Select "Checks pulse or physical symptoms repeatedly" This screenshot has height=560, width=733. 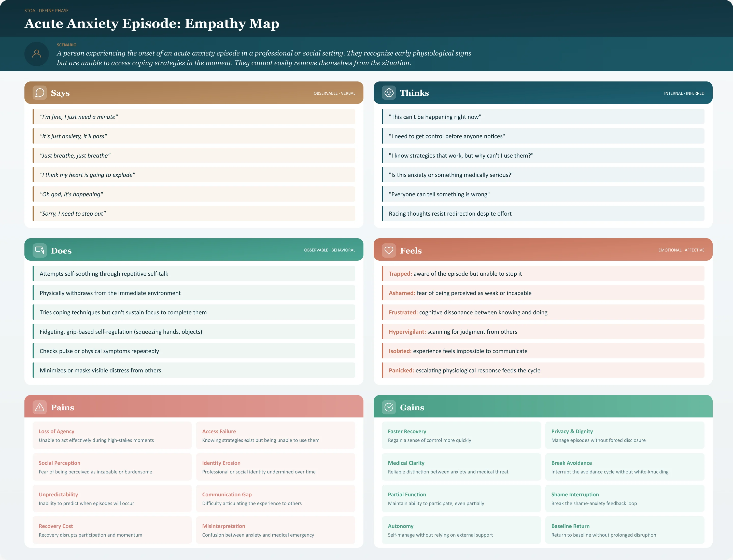(x=194, y=351)
